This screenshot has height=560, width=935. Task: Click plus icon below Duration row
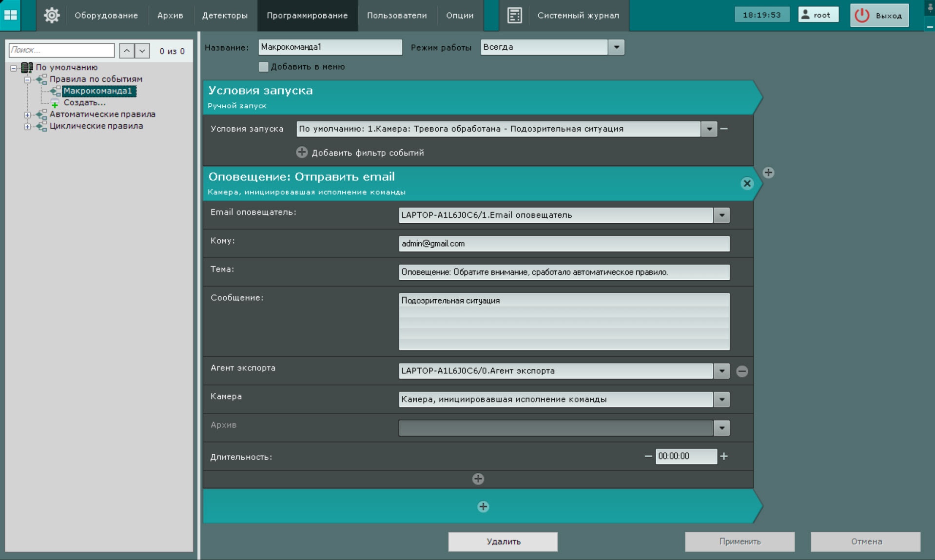pyautogui.click(x=478, y=479)
